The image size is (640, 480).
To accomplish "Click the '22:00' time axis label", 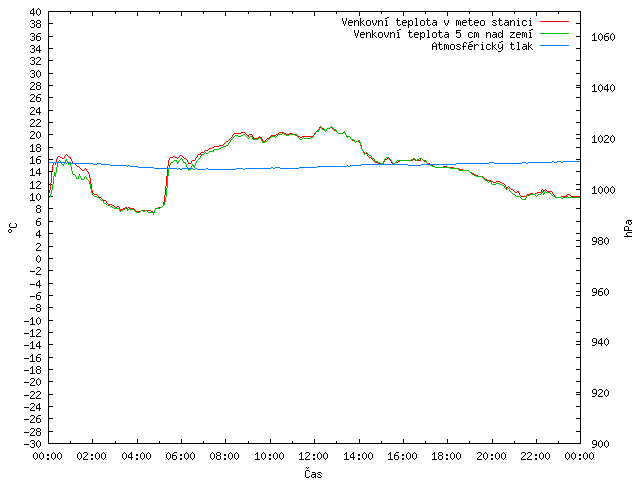I will coord(535,456).
